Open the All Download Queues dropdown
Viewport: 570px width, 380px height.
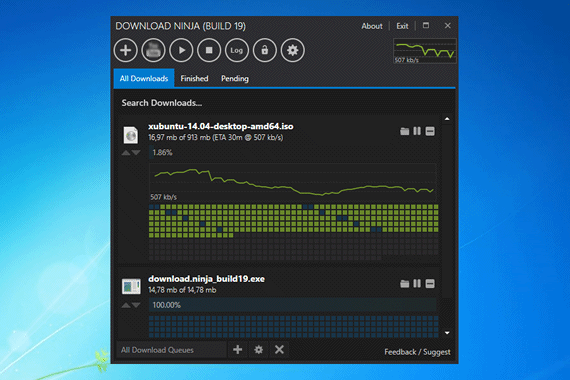[x=172, y=350]
